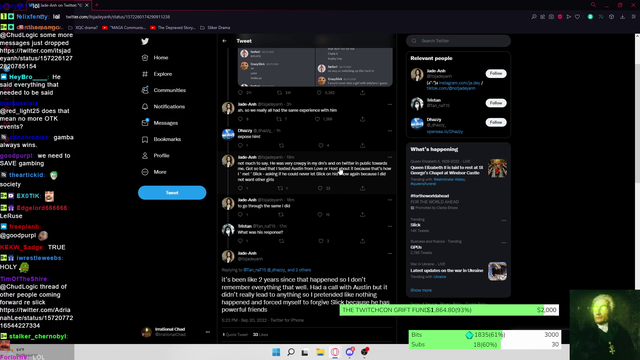The image size is (640, 360).
Task: Retweet Jade-Anh's 'not much to say' tweet
Action: (x=280, y=188)
